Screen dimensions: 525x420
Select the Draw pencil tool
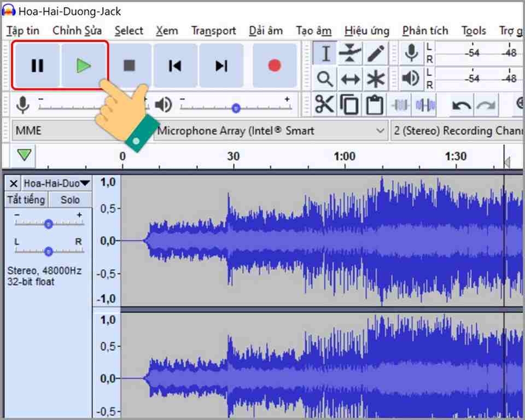[x=376, y=54]
